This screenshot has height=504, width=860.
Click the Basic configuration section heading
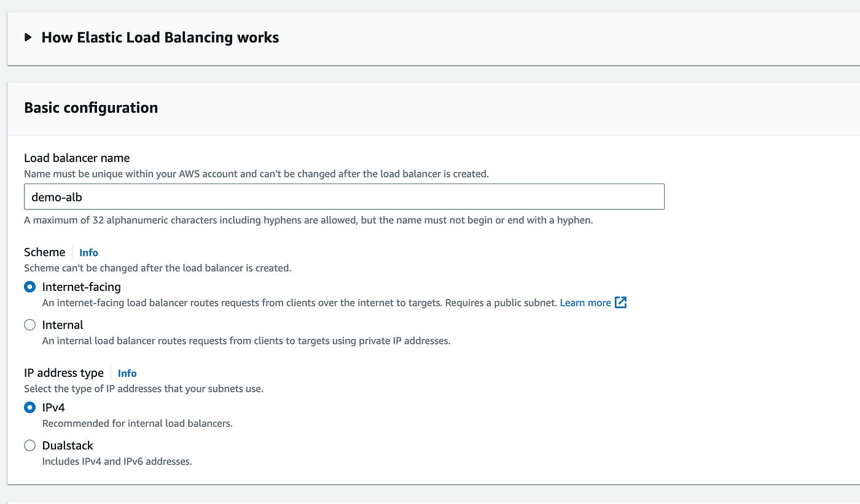(91, 107)
